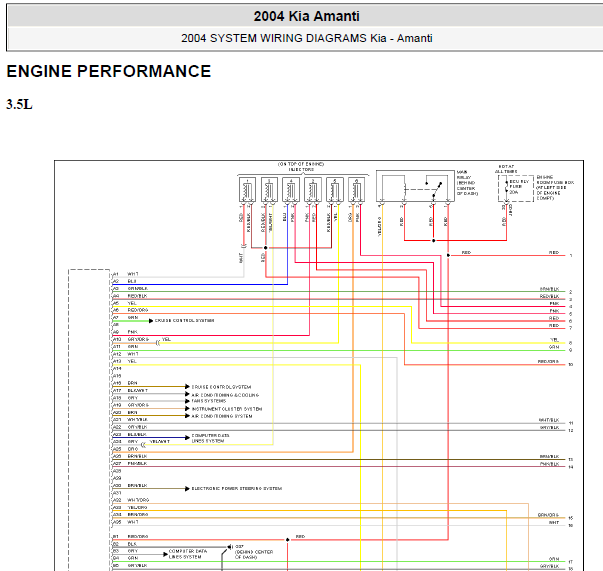Click the "ENGINE PERFORMANCE" heading

click(109, 72)
